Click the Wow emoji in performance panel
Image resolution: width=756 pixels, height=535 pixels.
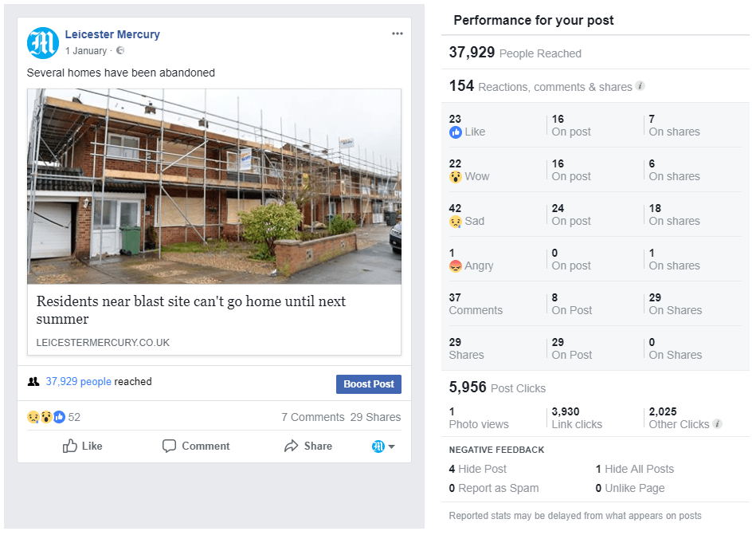click(x=456, y=177)
